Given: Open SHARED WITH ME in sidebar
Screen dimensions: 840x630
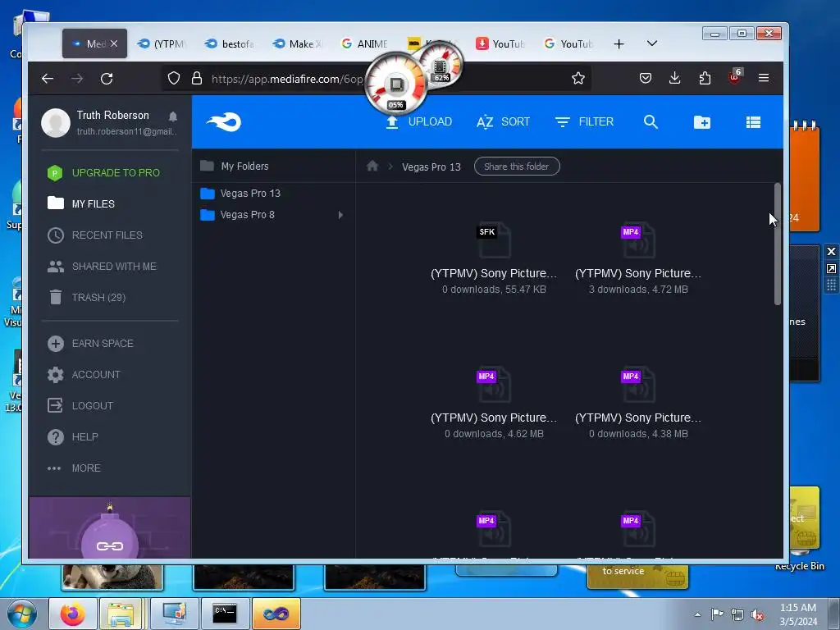Looking at the screenshot, I should pos(102,267).
